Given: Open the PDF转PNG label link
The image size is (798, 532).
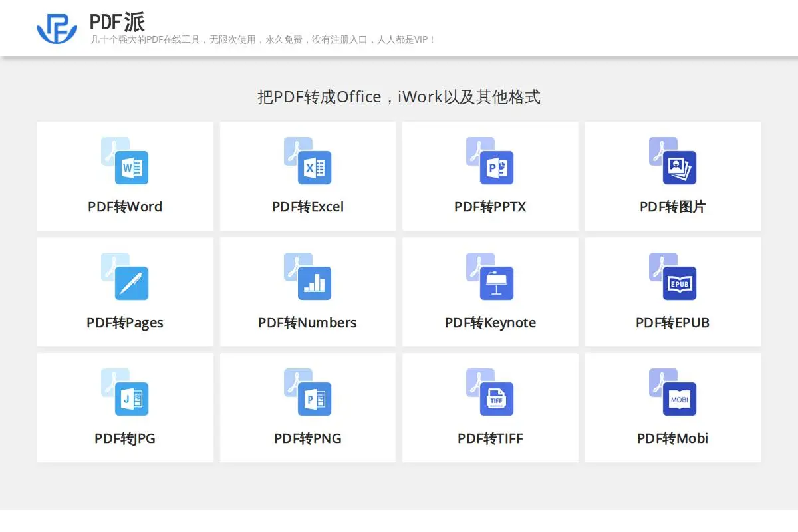Looking at the screenshot, I should click(307, 438).
